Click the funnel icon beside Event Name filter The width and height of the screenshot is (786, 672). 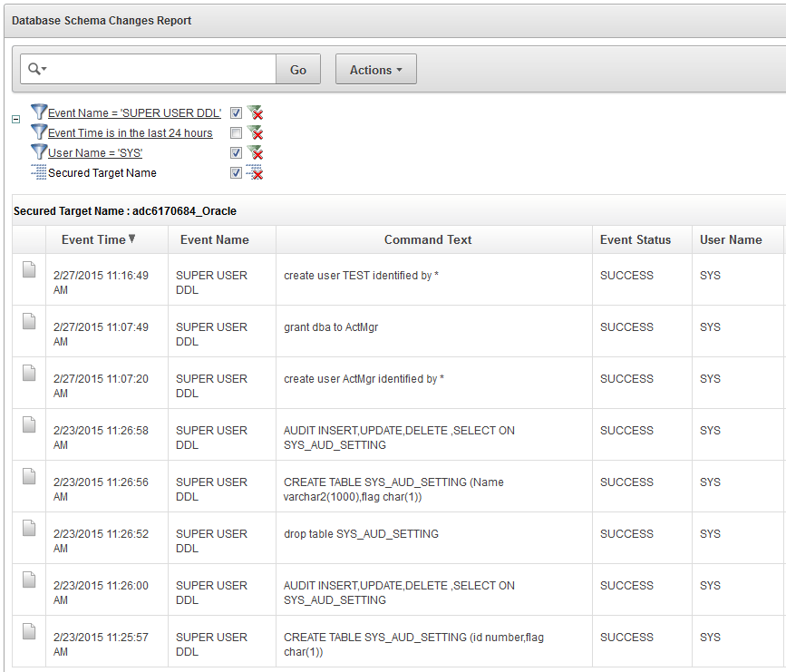[x=38, y=112]
